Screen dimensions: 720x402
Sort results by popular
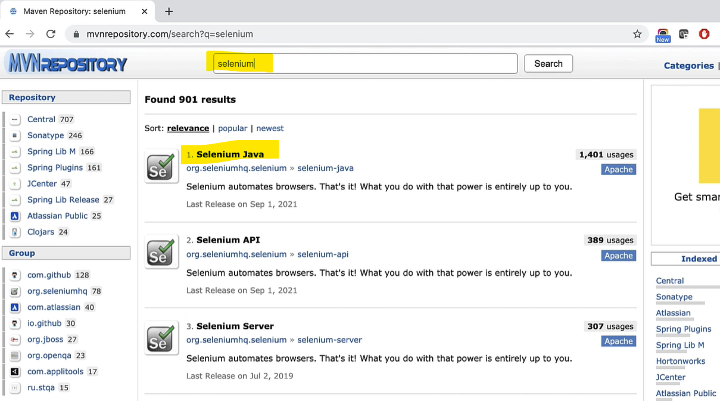232,128
